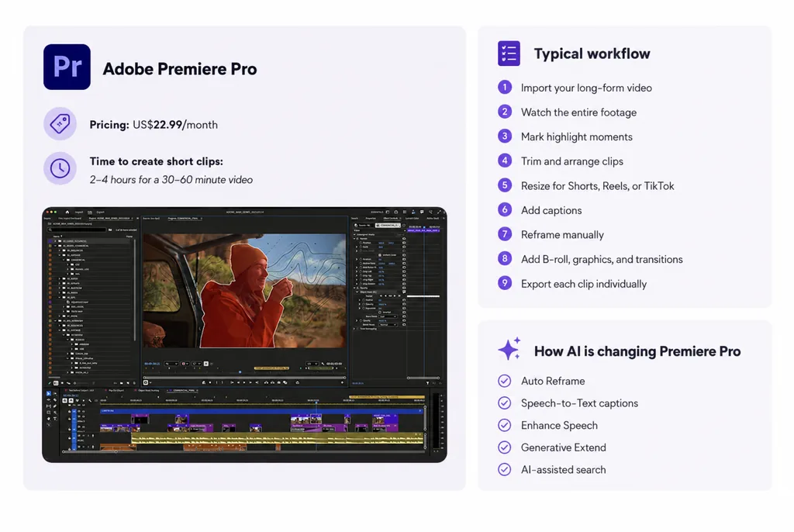Click Step Back one frame in Program monitor
The image size is (794, 532).
238,382
